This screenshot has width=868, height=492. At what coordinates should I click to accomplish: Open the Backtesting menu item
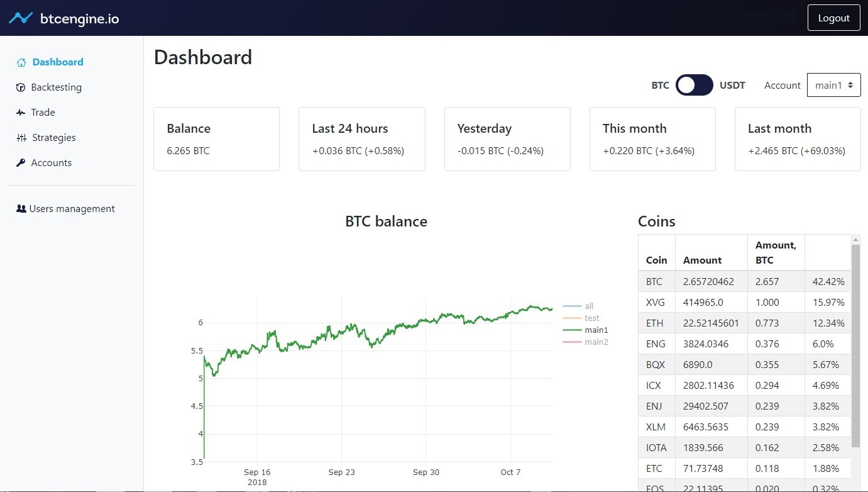57,87
